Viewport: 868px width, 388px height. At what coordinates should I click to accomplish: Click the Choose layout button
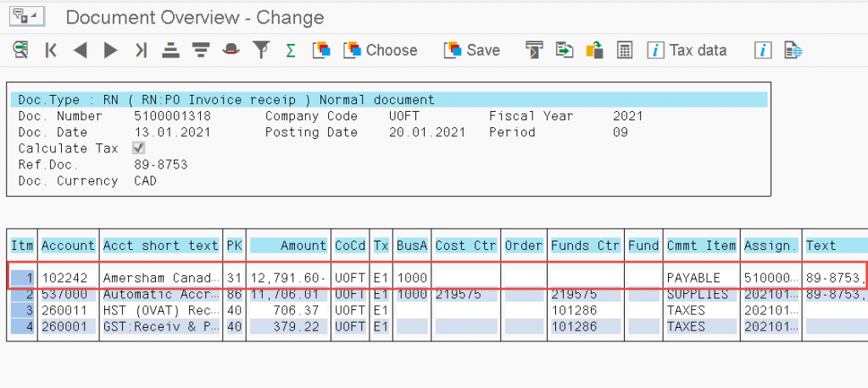coord(381,50)
